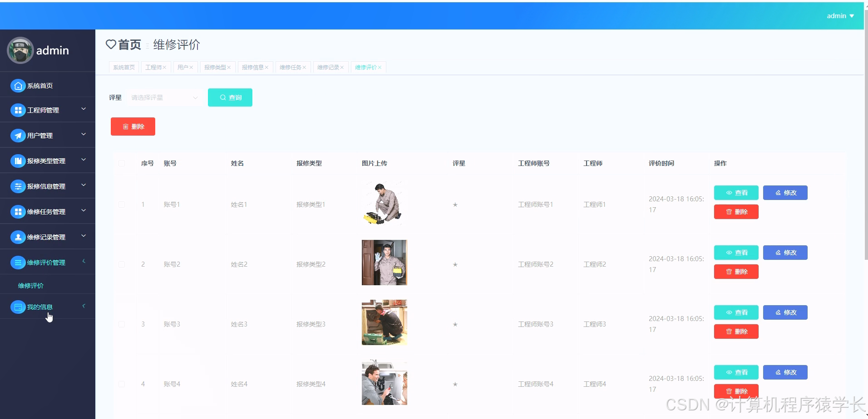Image resolution: width=868 pixels, height=419 pixels.
Task: Select the 报修类型管理 chart icon
Action: [18, 161]
